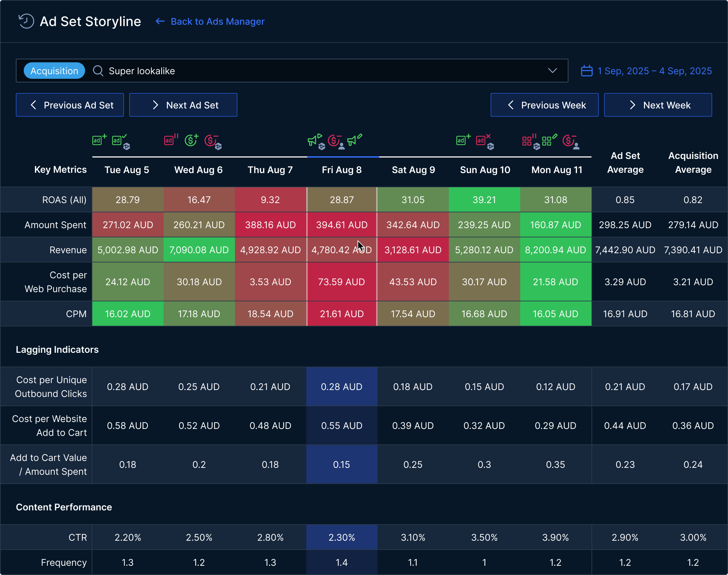Select the history clock icon next to Ad Set Storyline

point(26,21)
